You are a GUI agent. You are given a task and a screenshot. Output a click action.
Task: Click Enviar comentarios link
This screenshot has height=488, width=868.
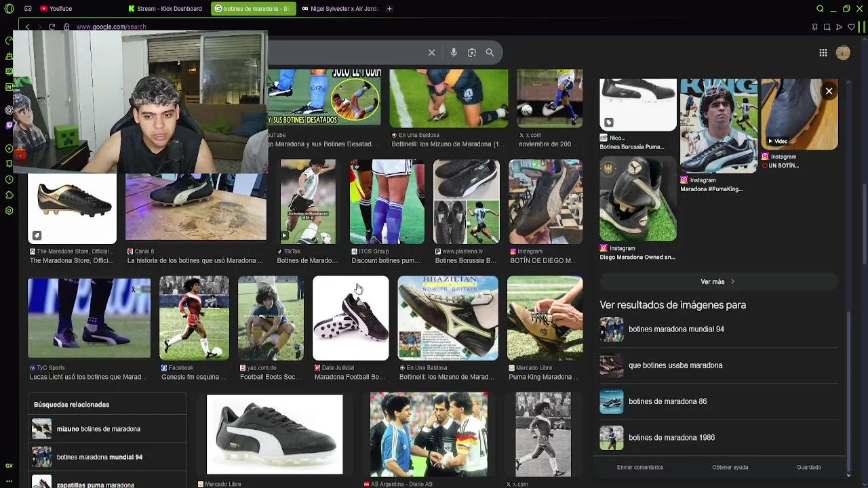point(640,467)
